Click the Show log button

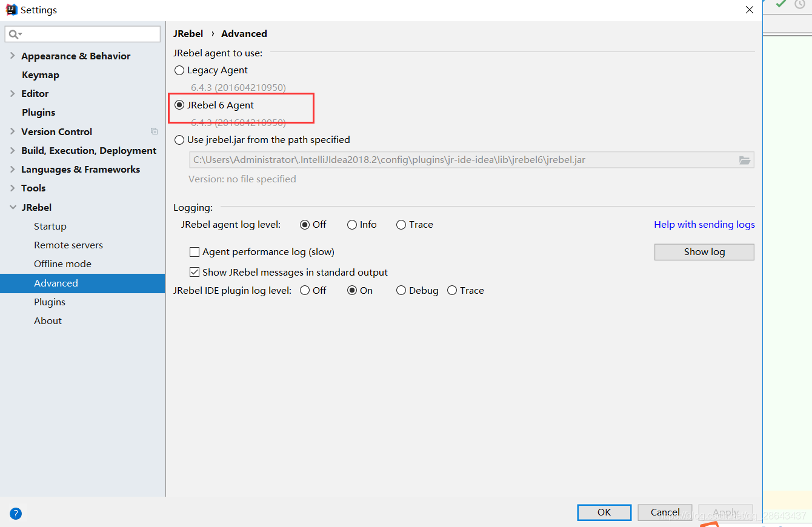point(704,252)
